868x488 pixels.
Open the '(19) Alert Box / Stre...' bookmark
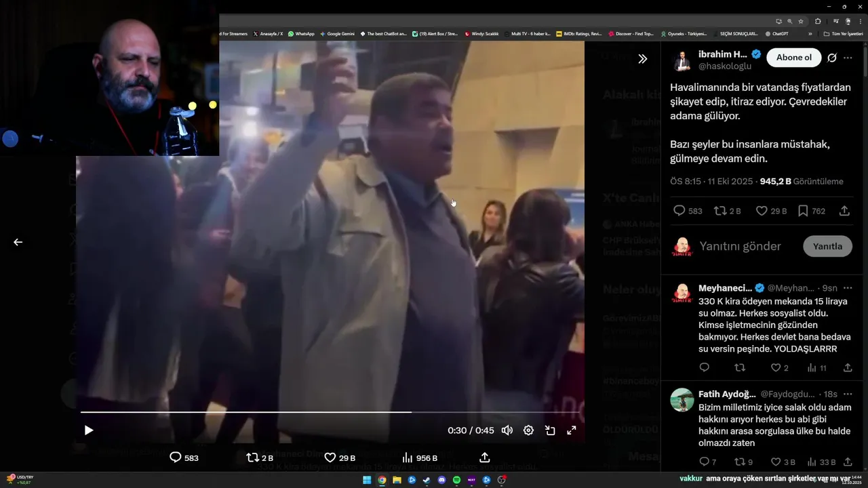435,33
